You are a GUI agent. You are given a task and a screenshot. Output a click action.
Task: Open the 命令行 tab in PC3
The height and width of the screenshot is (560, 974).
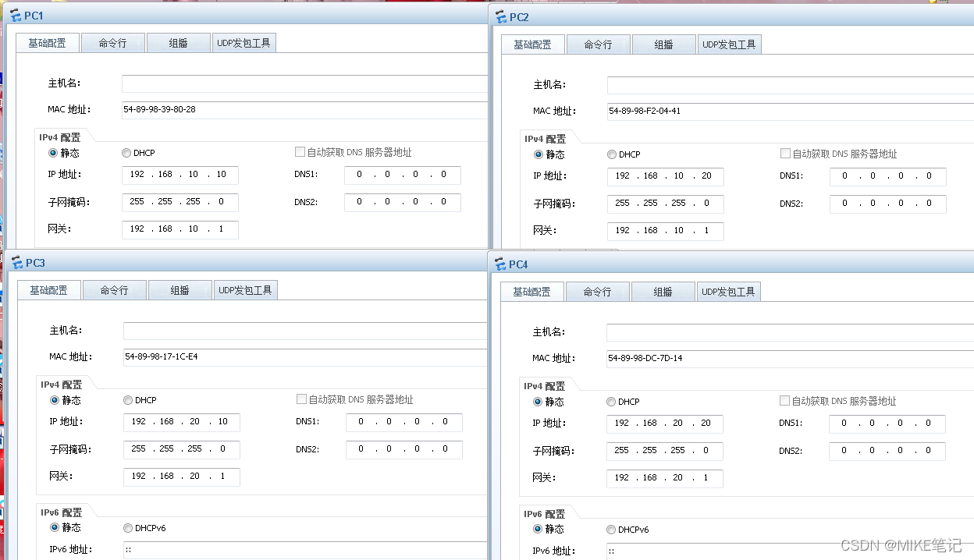pyautogui.click(x=114, y=290)
